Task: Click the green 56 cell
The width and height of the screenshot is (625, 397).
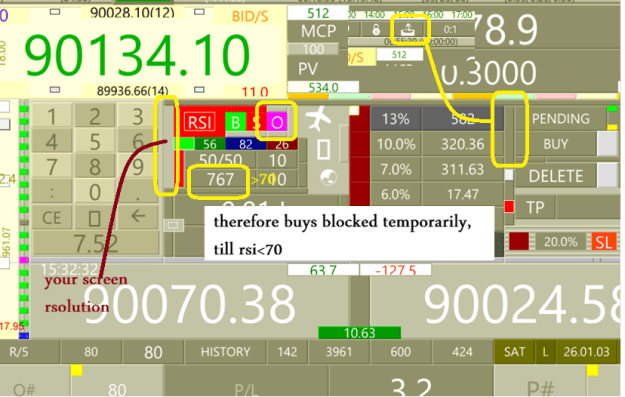Action: point(210,144)
